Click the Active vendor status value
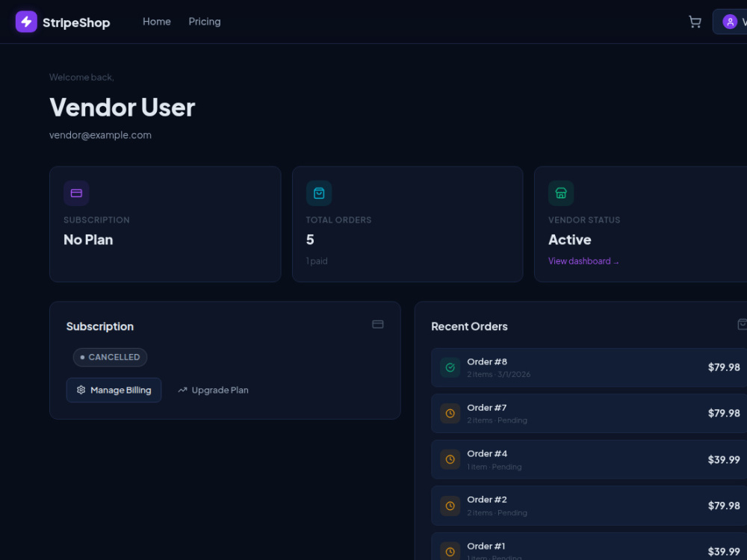This screenshot has height=560, width=747. [x=569, y=240]
